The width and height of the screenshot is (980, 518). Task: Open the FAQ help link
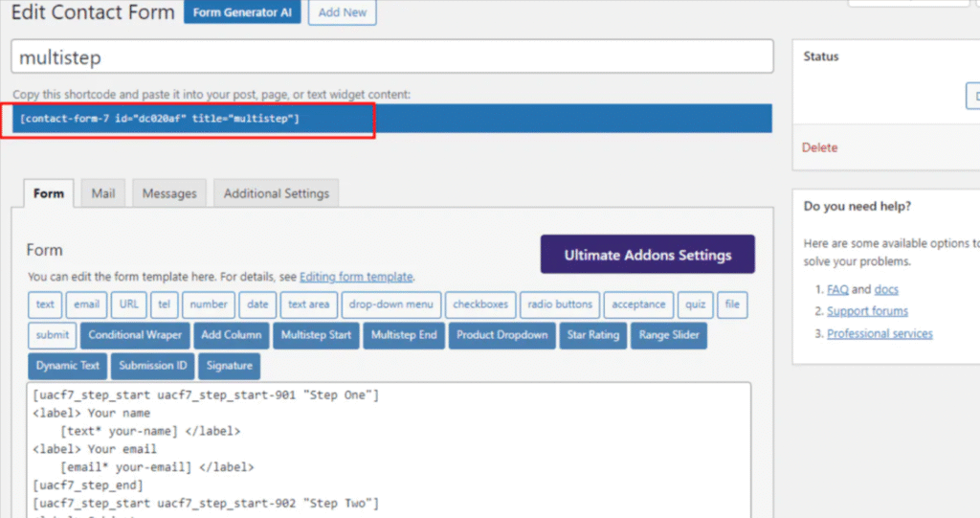837,290
